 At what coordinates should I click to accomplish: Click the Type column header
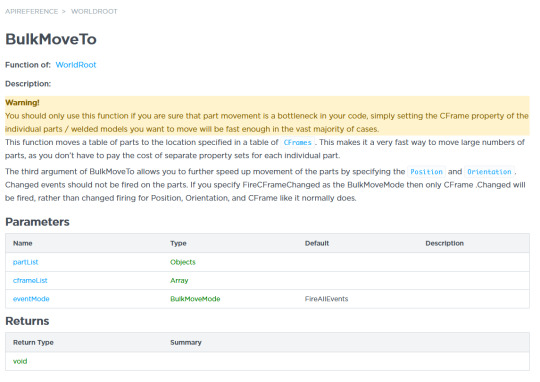coord(178,243)
